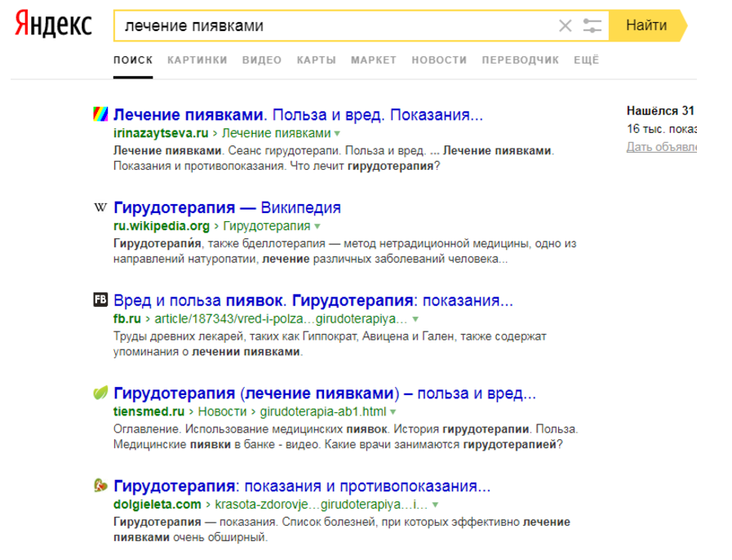732x560 pixels.
Task: Click the dolgieleta.com domain link
Action: [157, 504]
